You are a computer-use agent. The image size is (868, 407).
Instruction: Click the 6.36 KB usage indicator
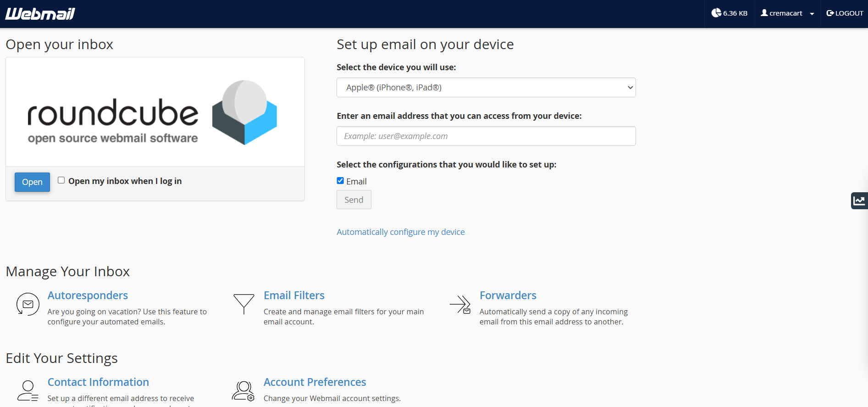[730, 13]
